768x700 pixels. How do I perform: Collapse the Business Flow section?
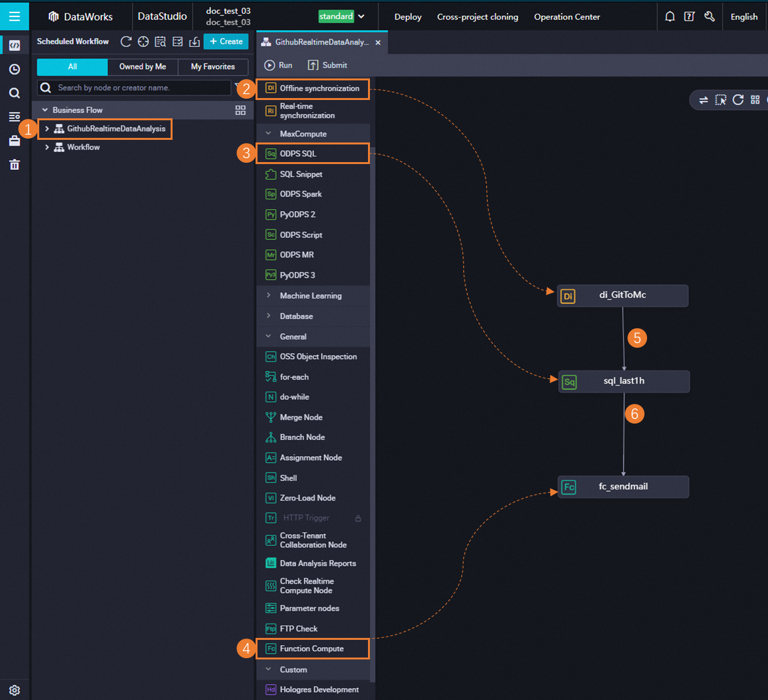[x=45, y=110]
